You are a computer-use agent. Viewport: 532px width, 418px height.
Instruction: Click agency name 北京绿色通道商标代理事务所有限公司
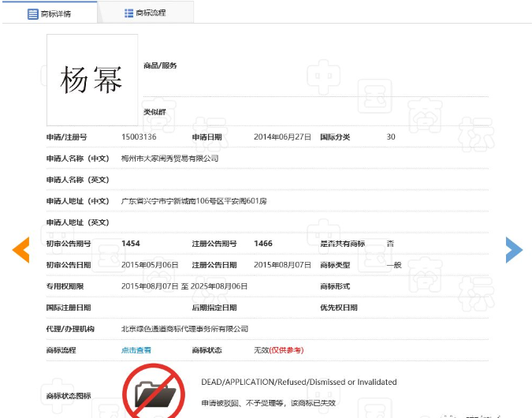tap(184, 329)
